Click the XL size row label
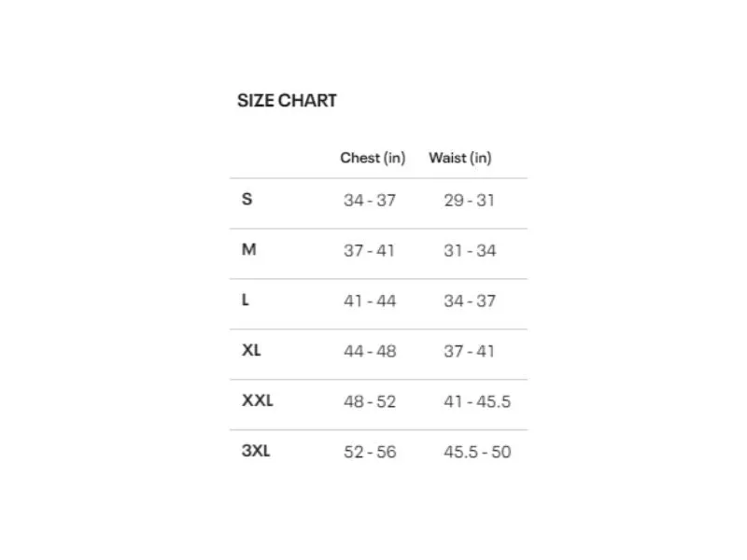This screenshot has width=747, height=560. click(x=251, y=351)
